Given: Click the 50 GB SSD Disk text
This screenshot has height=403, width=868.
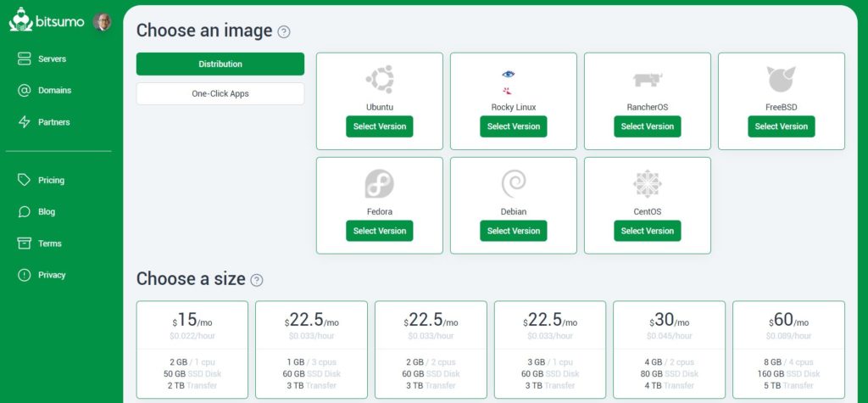Looking at the screenshot, I should pos(192,373).
